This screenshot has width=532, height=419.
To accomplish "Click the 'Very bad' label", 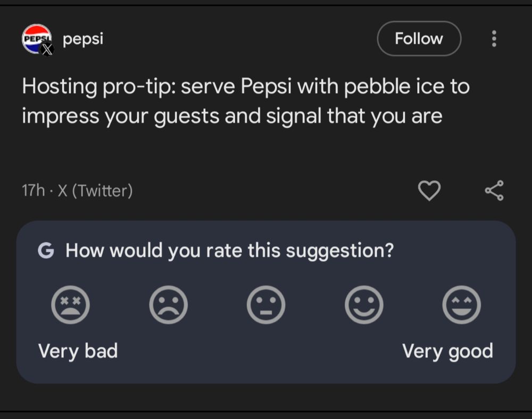I will (78, 351).
